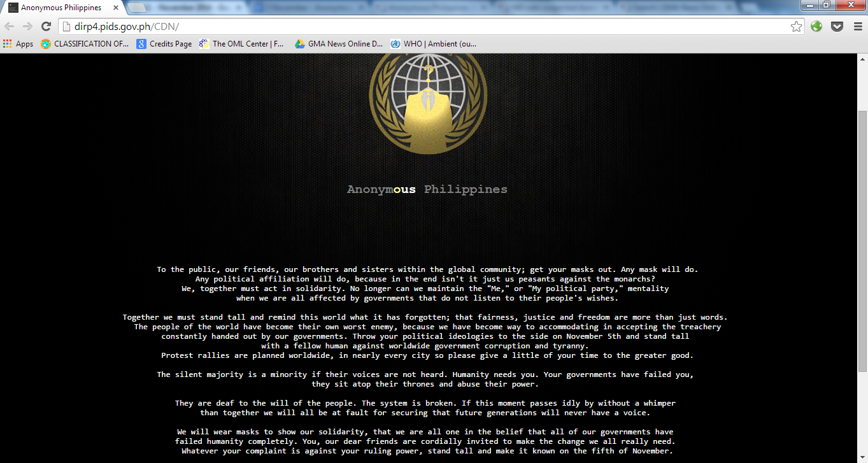Click the line starting "We will wear masks"
The height and width of the screenshot is (463, 868).
click(x=425, y=432)
